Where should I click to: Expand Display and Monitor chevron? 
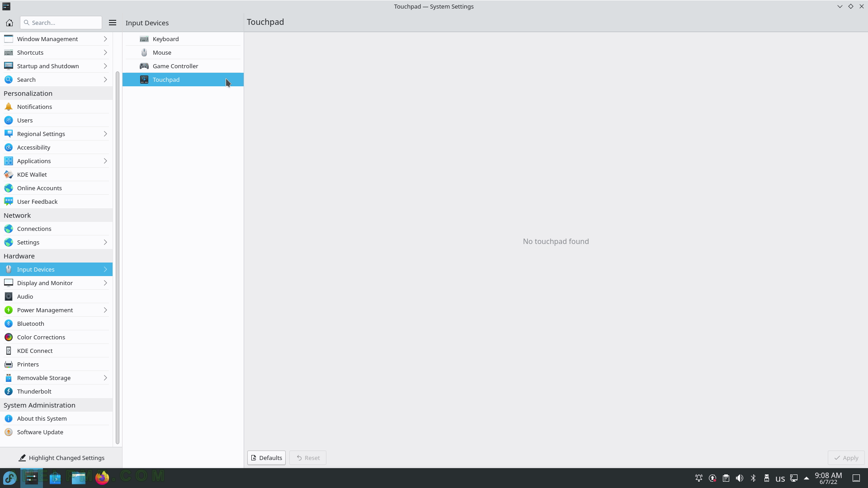pyautogui.click(x=105, y=283)
